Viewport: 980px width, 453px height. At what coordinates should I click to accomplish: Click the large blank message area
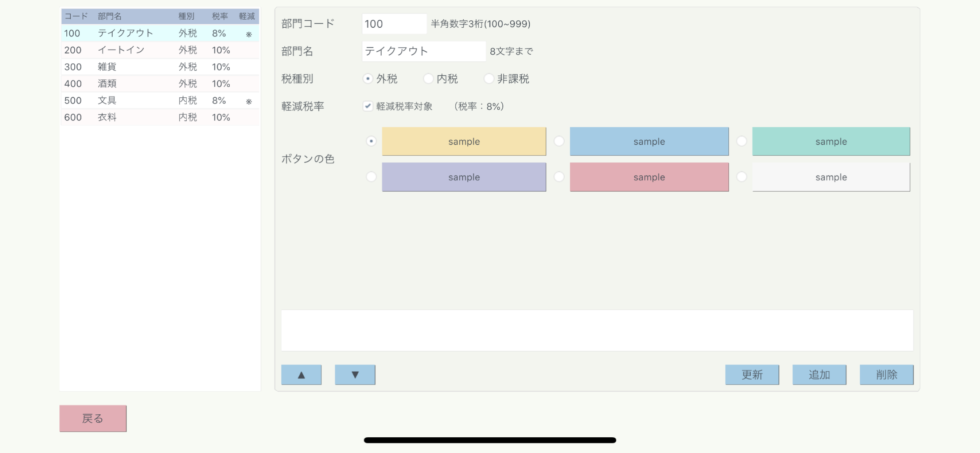pos(597,330)
